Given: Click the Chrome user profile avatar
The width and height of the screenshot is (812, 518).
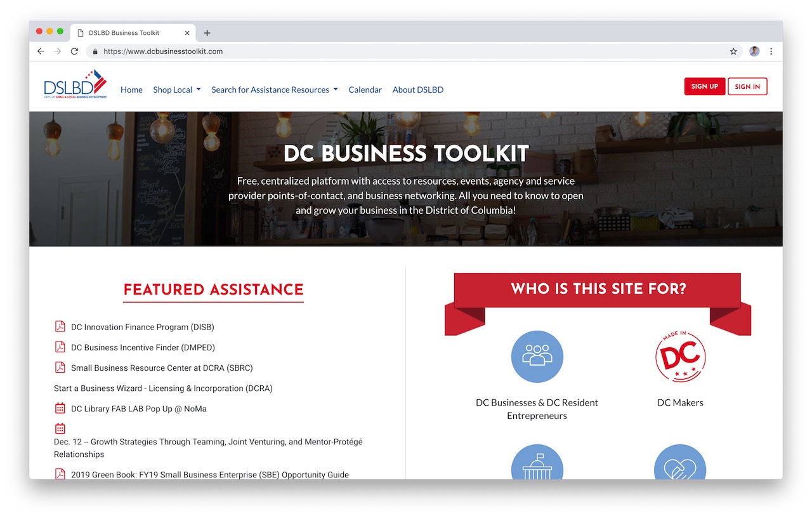Looking at the screenshot, I should 754,51.
